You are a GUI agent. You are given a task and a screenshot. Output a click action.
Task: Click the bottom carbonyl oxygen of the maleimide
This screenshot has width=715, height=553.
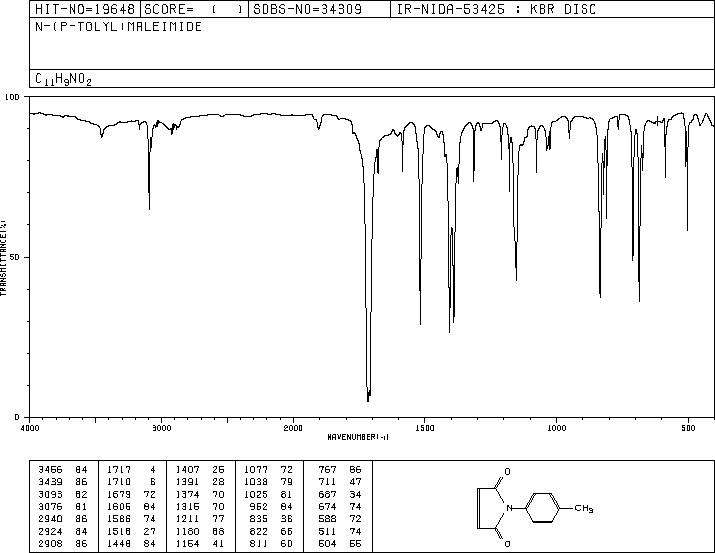(x=507, y=543)
